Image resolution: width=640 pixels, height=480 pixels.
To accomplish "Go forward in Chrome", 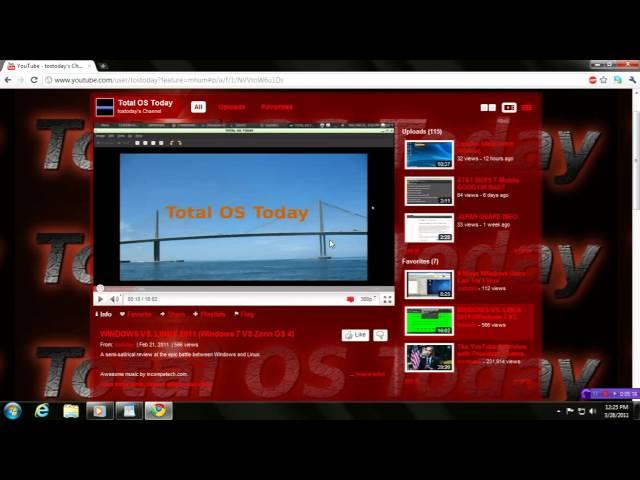I will [x=21, y=80].
